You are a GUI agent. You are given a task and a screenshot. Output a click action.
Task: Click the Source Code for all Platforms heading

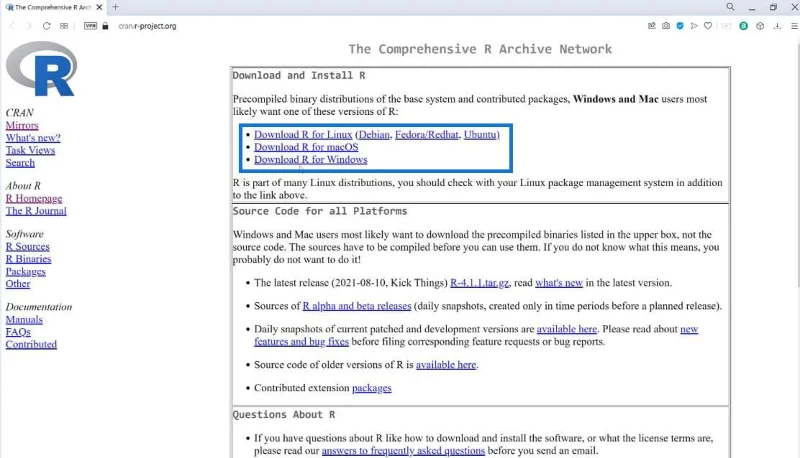click(320, 211)
